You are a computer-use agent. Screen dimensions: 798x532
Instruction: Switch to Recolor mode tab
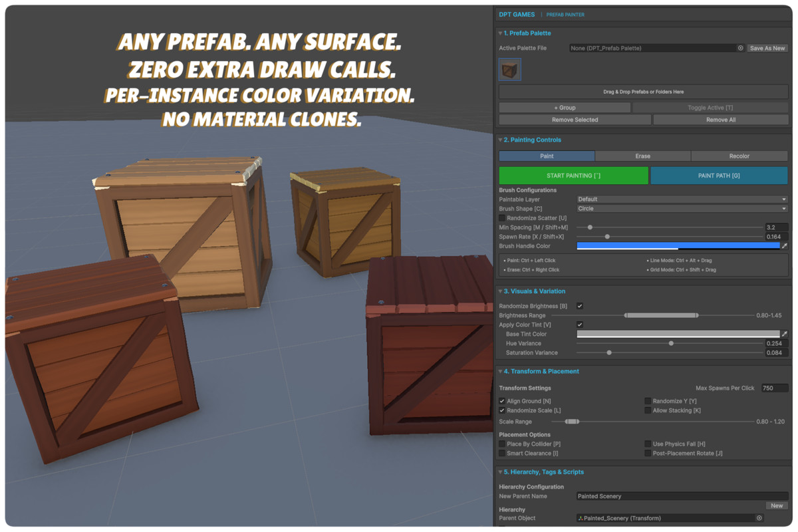click(739, 156)
